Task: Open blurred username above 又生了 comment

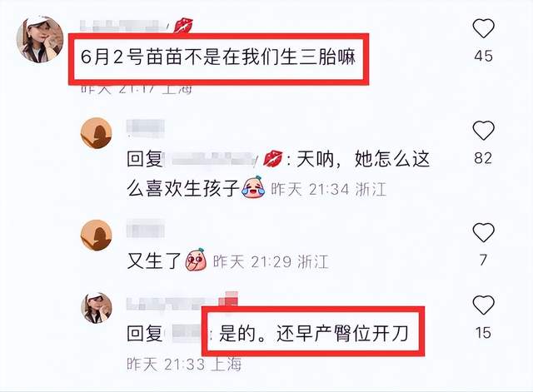Action: click(x=146, y=228)
